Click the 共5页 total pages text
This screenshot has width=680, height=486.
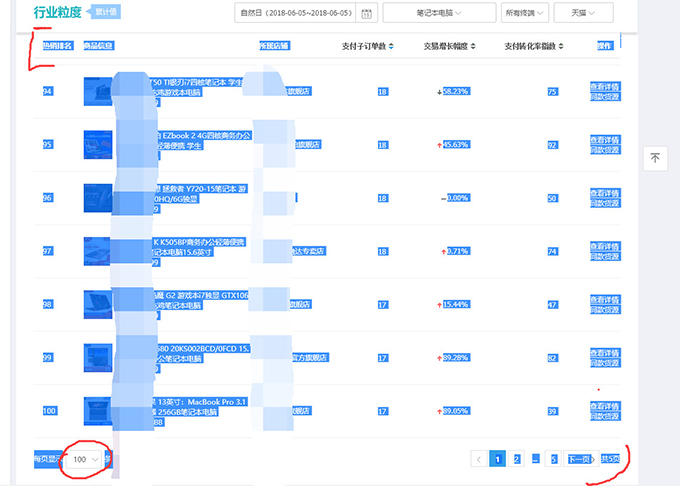611,459
